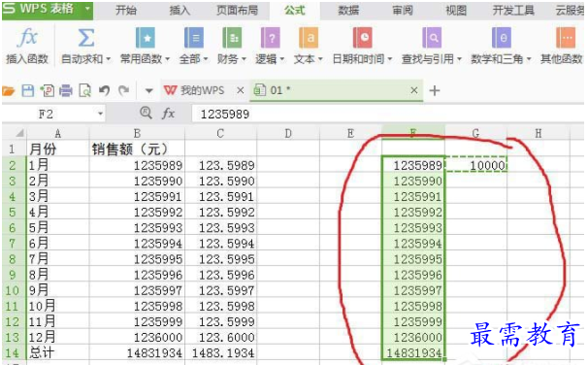Screen dimensions: 588x365
Task: Expand the Common Functions dropdown arrow
Action: tap(167, 59)
